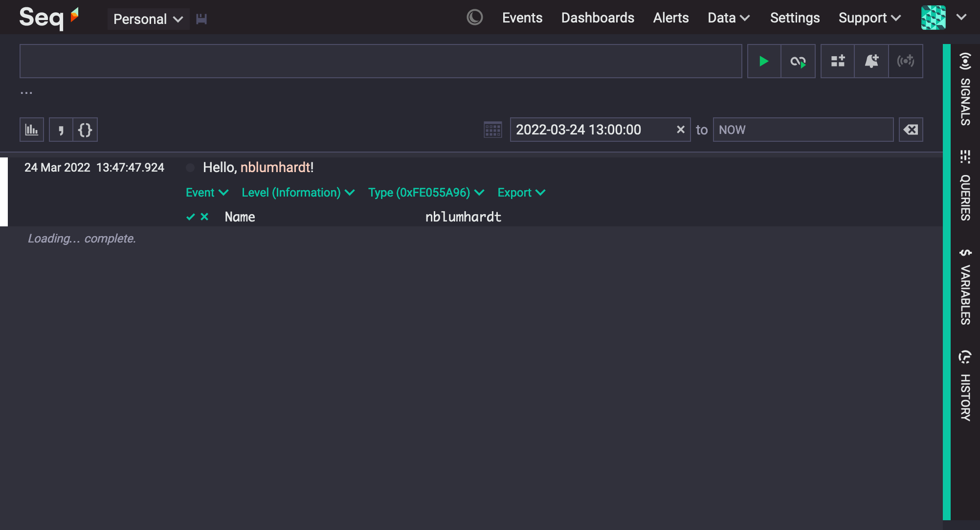Viewport: 980px width, 530px height.
Task: Focus the query filter input box
Action: tap(380, 61)
